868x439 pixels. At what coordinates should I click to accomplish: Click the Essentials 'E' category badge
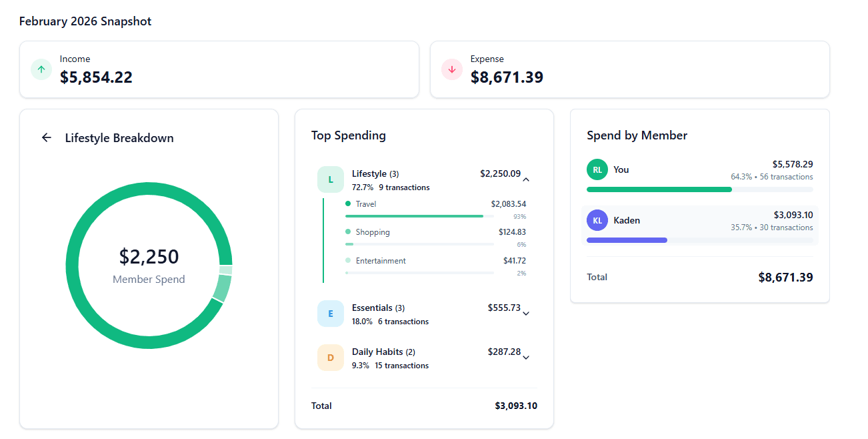tap(331, 314)
